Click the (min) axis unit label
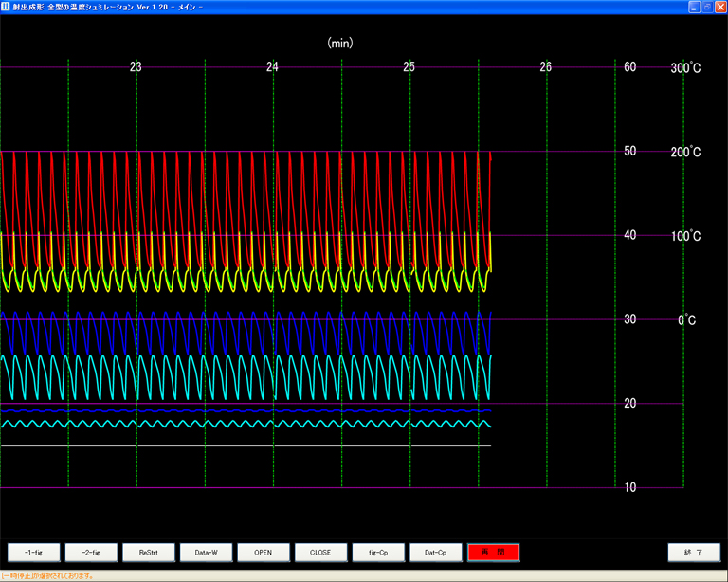This screenshot has height=582, width=728. 340,44
